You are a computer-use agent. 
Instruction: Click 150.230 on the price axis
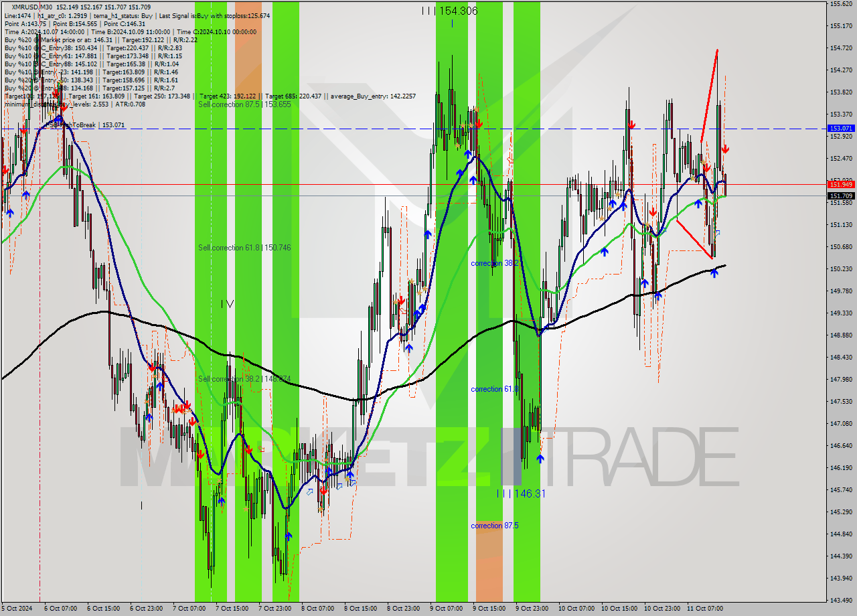coord(841,269)
